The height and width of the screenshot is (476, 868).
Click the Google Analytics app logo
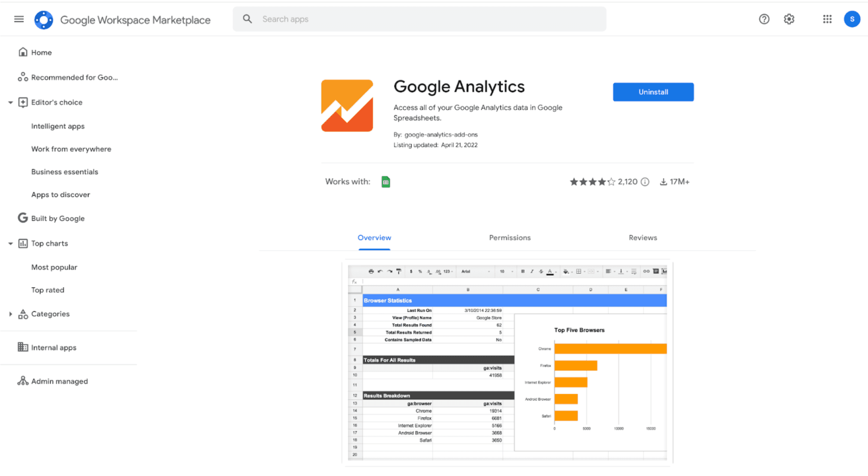[347, 105]
